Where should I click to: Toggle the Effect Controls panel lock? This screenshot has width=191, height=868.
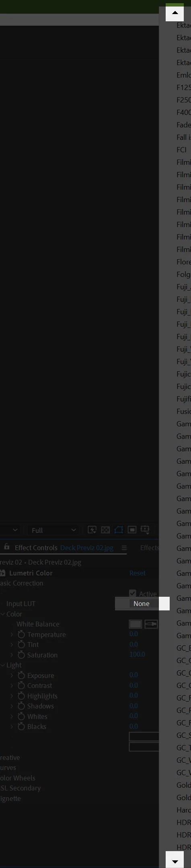tap(7, 547)
